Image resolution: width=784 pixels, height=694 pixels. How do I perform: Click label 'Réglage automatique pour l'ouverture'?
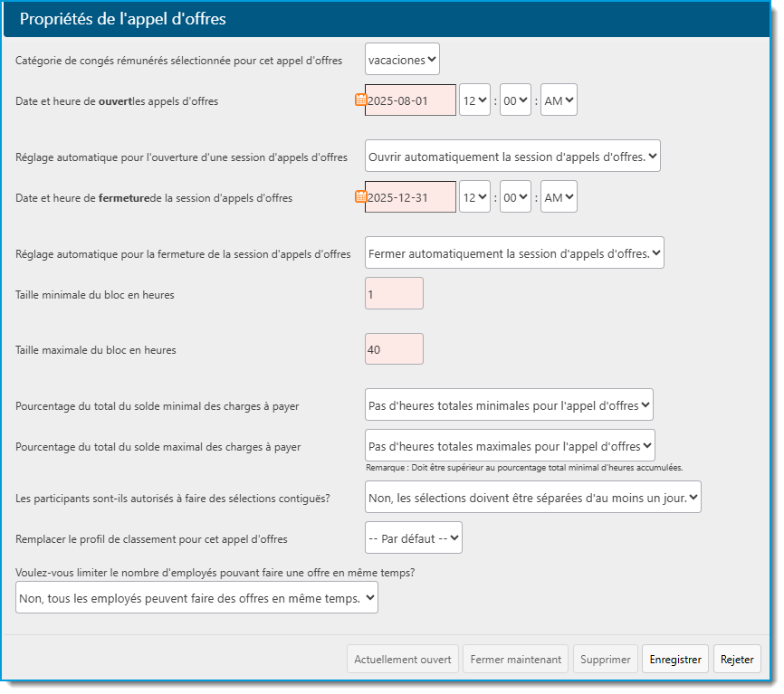tap(181, 157)
